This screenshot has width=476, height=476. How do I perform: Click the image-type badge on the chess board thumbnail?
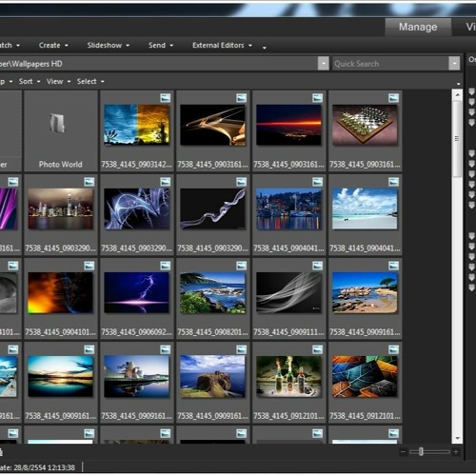coord(393,98)
